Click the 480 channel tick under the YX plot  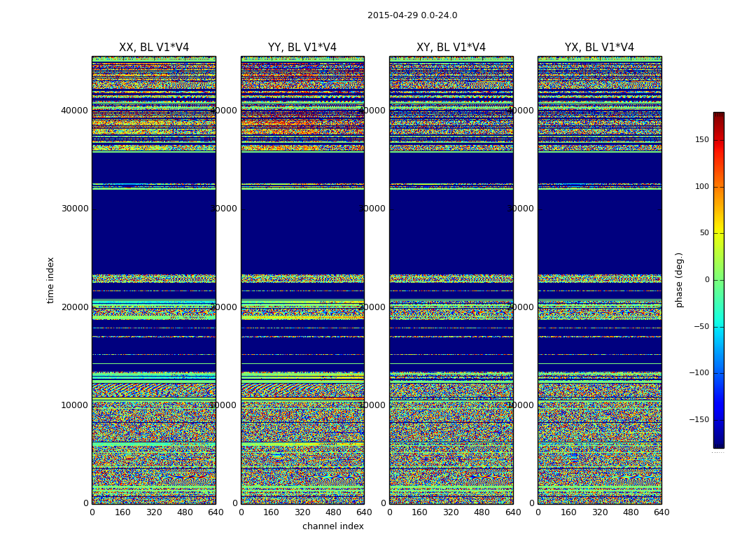click(x=631, y=512)
